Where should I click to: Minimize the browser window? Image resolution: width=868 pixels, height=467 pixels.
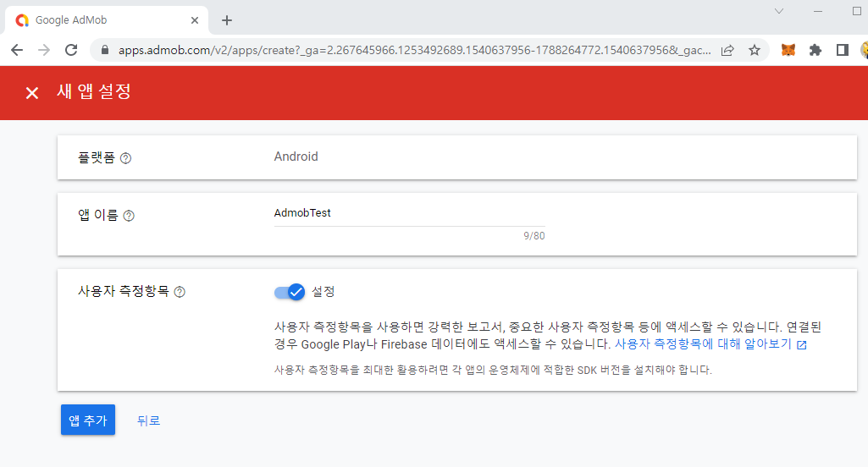[x=818, y=11]
